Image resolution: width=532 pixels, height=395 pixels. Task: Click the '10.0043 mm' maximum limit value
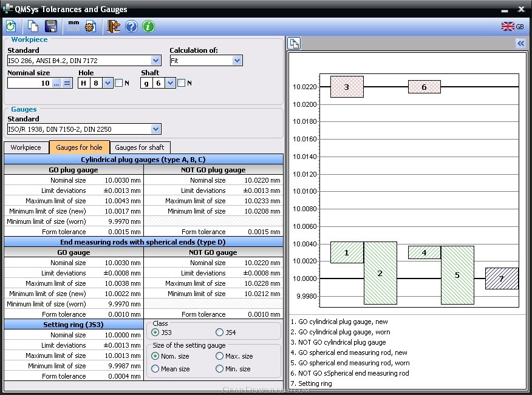(123, 201)
